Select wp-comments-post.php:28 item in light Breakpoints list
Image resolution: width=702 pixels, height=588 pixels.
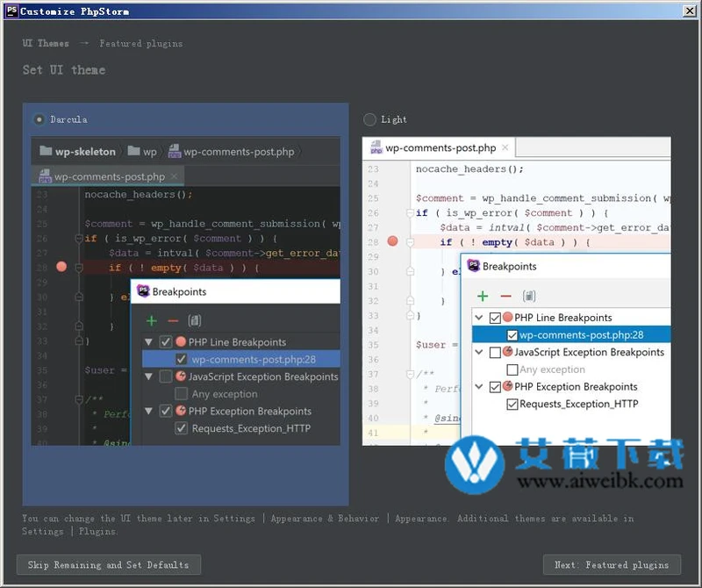click(x=581, y=334)
